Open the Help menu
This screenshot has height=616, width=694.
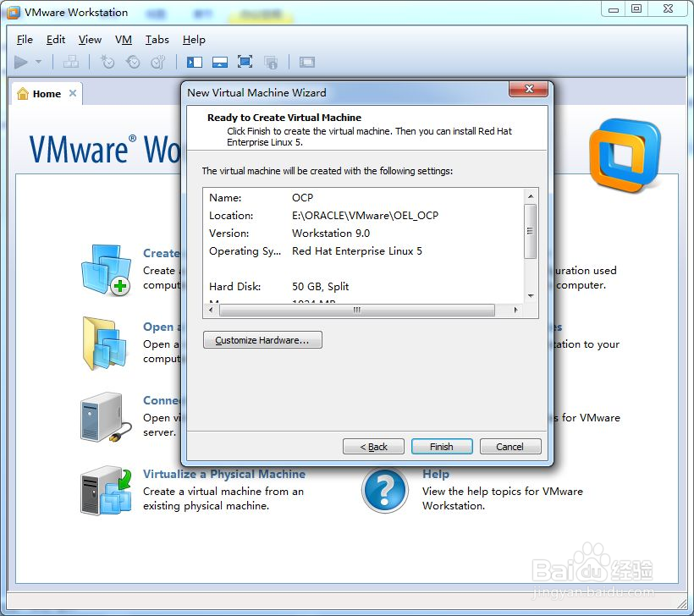tap(194, 40)
